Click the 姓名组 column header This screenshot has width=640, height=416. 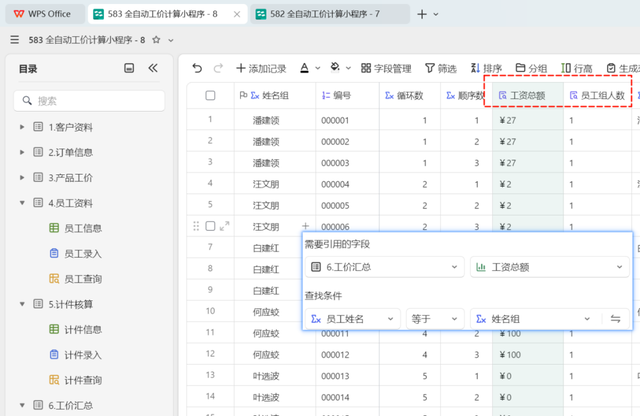(275, 96)
